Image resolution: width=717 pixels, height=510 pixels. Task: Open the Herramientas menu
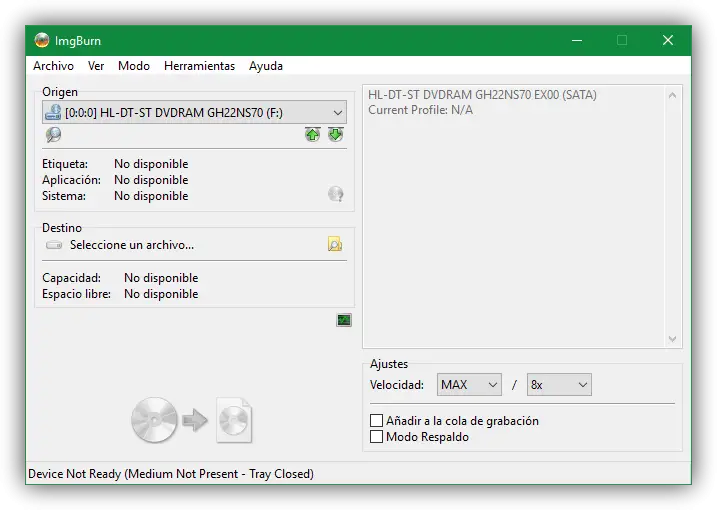coord(199,66)
